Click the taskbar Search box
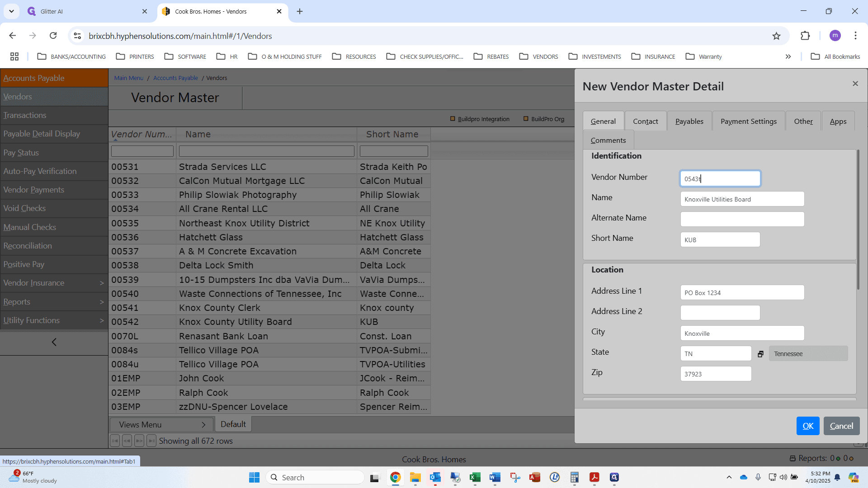Viewport: 868px width, 488px height. point(315,477)
